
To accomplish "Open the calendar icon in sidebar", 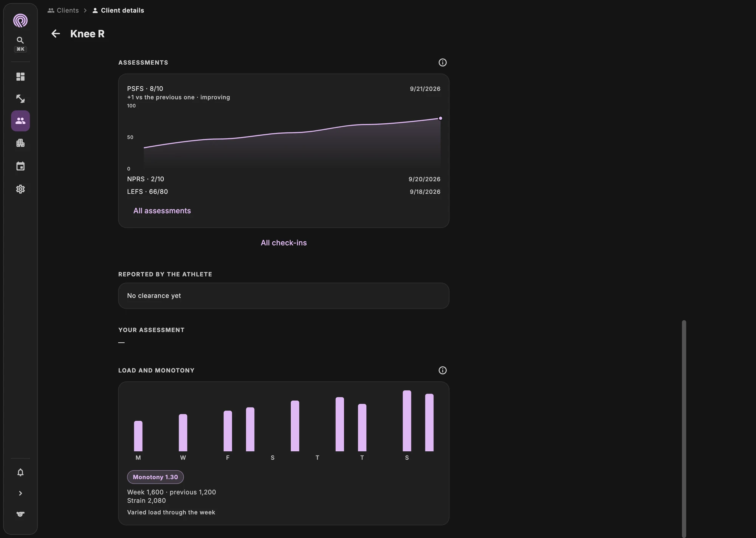I will pyautogui.click(x=20, y=166).
